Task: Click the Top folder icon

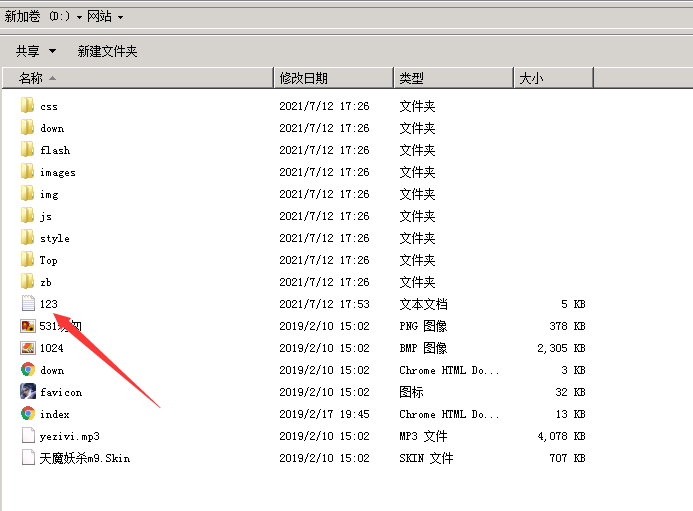Action: click(x=27, y=259)
